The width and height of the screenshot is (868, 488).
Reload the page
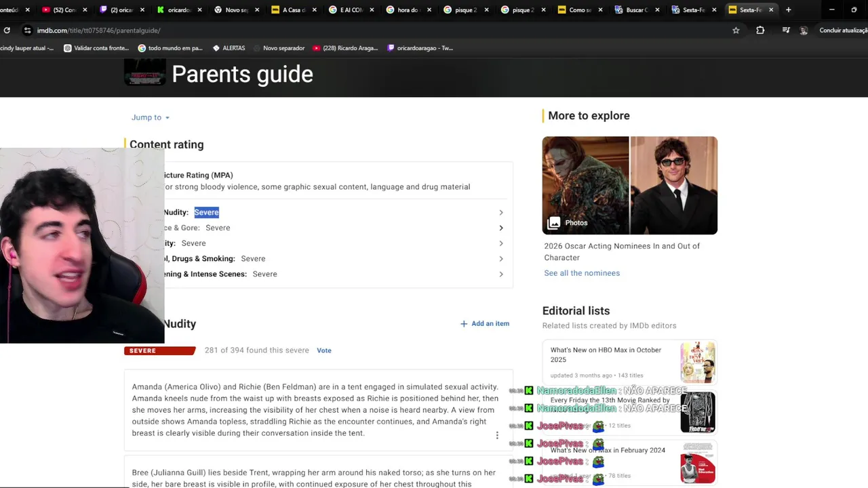click(7, 30)
